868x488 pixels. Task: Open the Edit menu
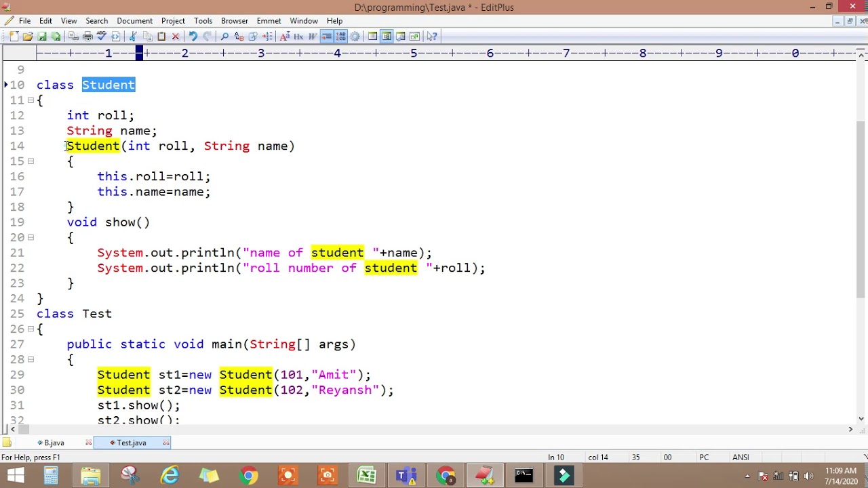tap(45, 21)
